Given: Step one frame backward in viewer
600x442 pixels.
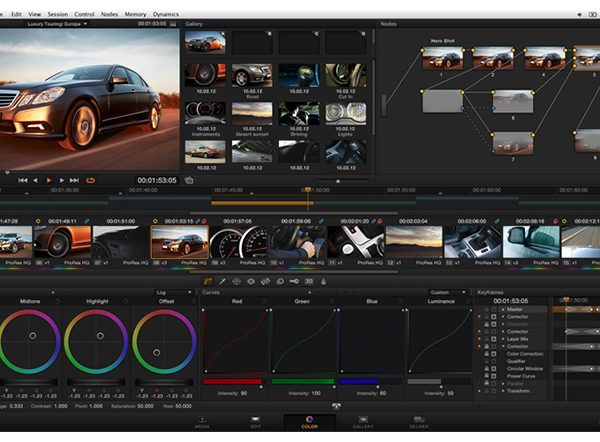Looking at the screenshot, I should point(35,180).
